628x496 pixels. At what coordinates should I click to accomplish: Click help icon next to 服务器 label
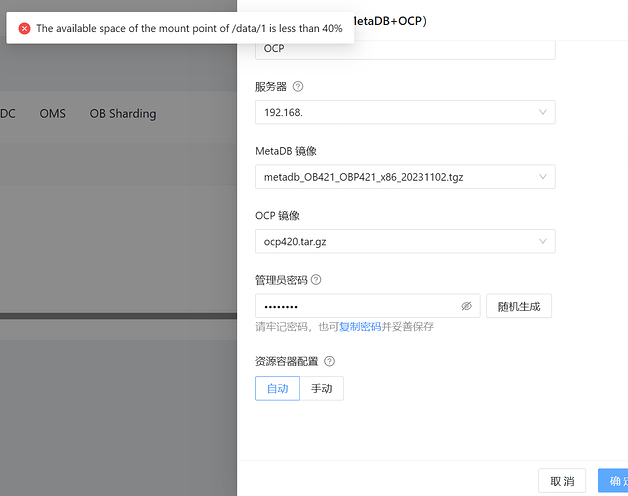pos(298,87)
